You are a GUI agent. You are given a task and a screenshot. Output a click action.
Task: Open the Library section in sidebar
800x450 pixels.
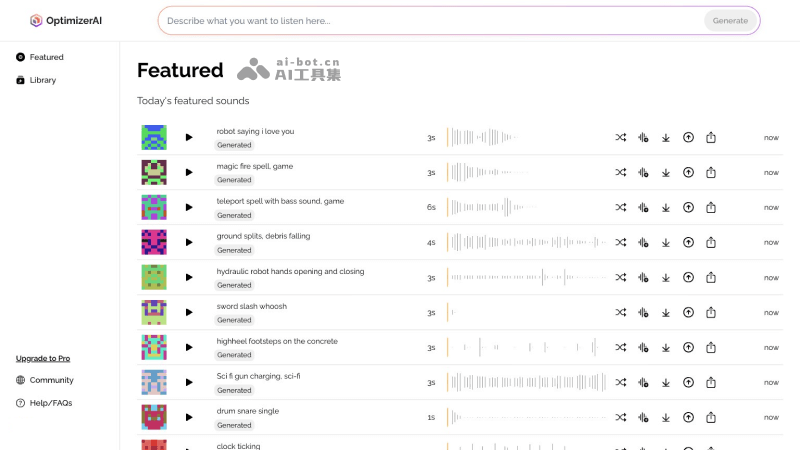pyautogui.click(x=42, y=80)
